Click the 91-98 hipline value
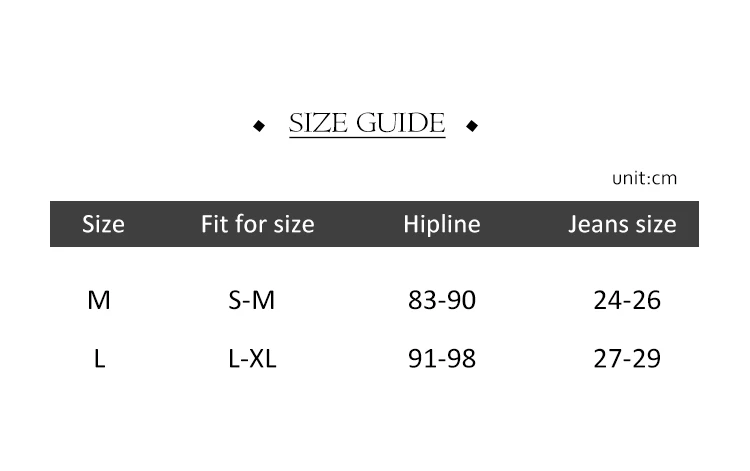The width and height of the screenshot is (750, 471). pos(442,358)
